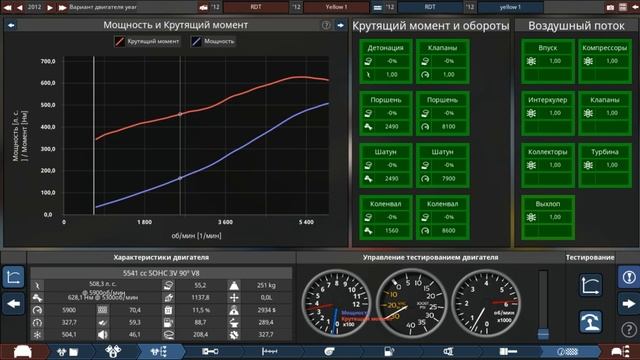Open the engine block tab in bottom bar
The height and width of the screenshot is (360, 640).
(113, 351)
